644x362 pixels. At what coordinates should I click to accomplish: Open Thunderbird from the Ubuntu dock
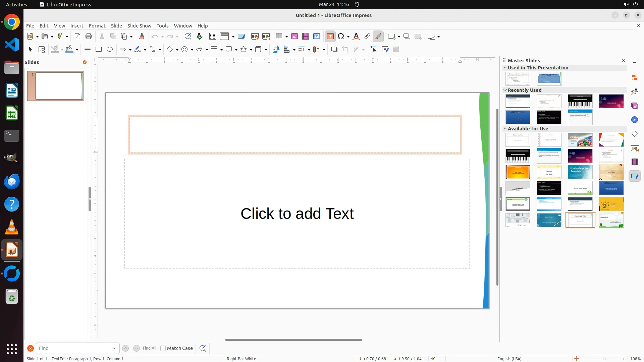[x=12, y=182]
